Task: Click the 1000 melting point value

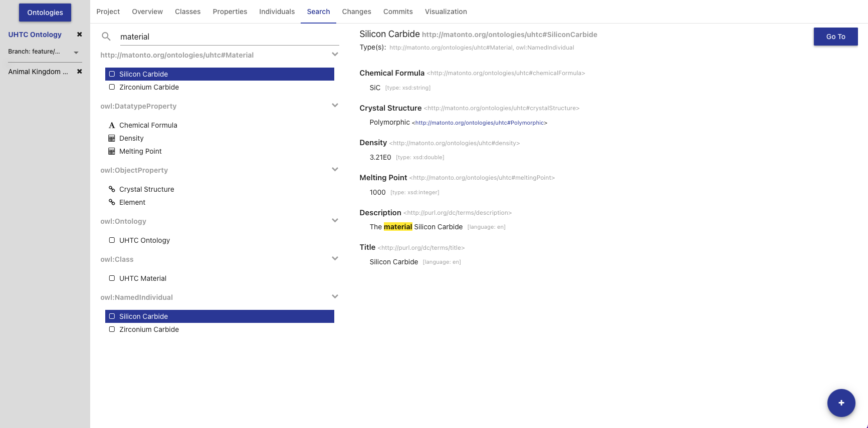Action: (x=377, y=192)
